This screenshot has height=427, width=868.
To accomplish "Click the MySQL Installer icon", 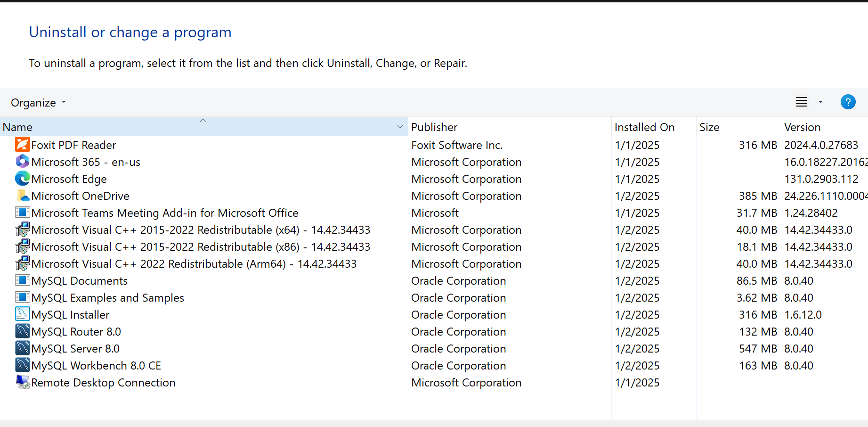I will click(23, 314).
